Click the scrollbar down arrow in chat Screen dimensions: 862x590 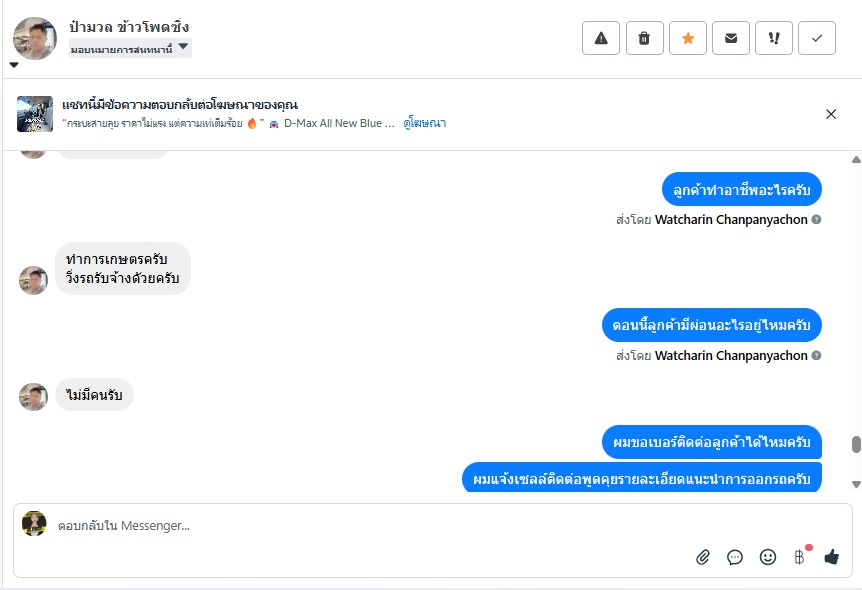click(855, 484)
